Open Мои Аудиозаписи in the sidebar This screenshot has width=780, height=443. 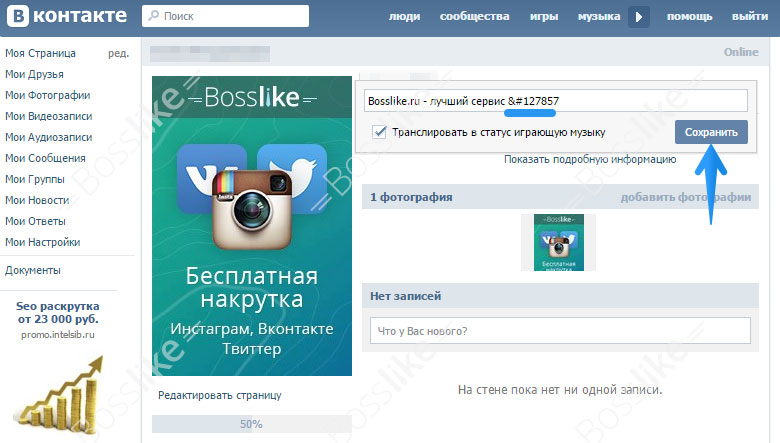click(x=49, y=137)
